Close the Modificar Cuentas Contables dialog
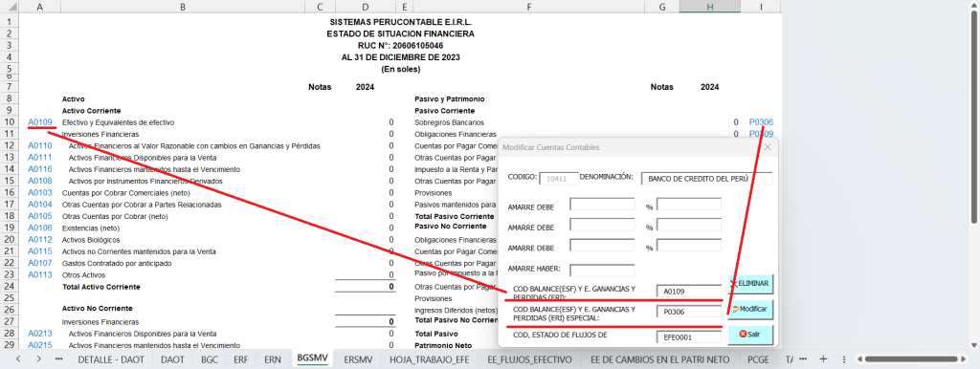This screenshot has width=980, height=369. point(768,147)
